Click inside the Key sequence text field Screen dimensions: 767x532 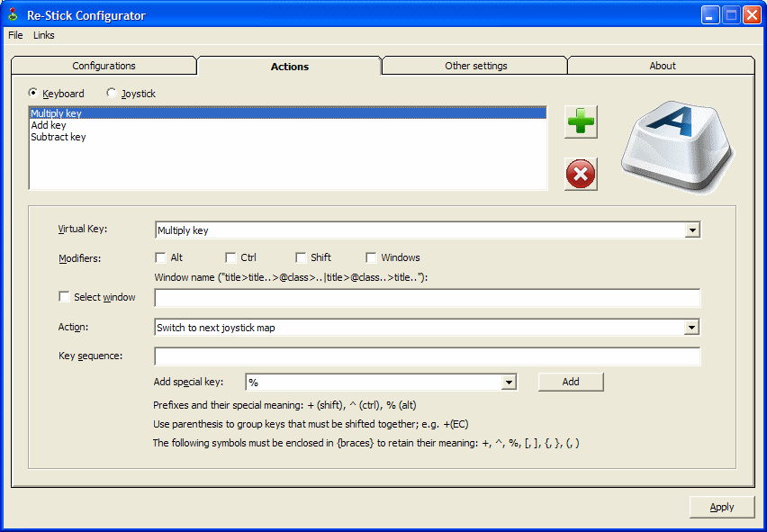click(427, 356)
